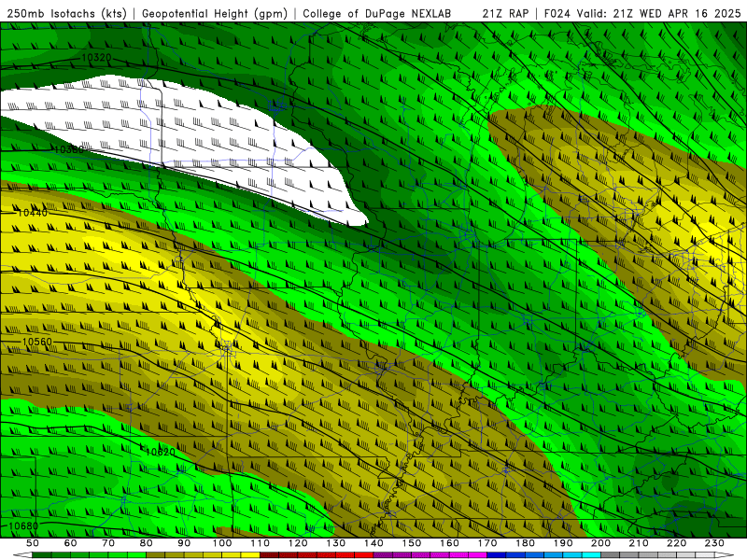Click the 'WED APR 16 2025' valid date
This screenshot has width=747, height=560.
point(691,13)
